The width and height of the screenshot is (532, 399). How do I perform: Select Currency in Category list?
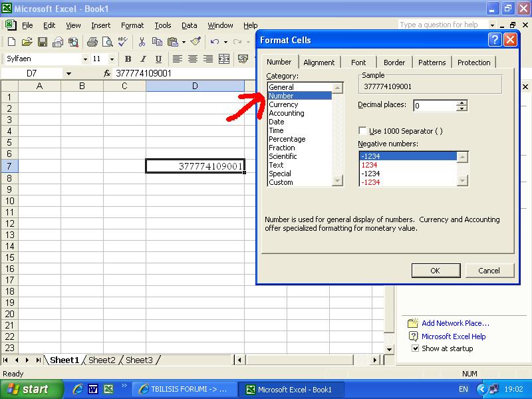pyautogui.click(x=300, y=104)
